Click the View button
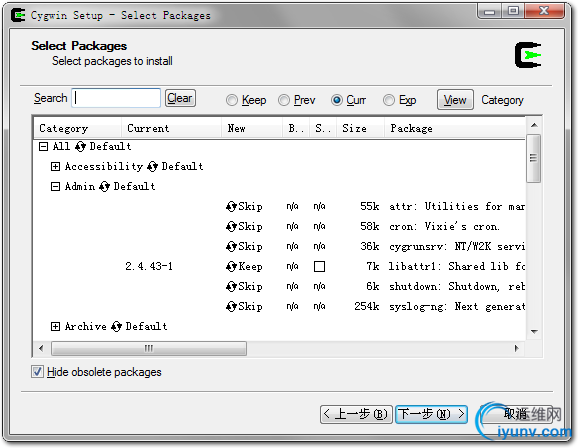578x448 pixels. 455,100
